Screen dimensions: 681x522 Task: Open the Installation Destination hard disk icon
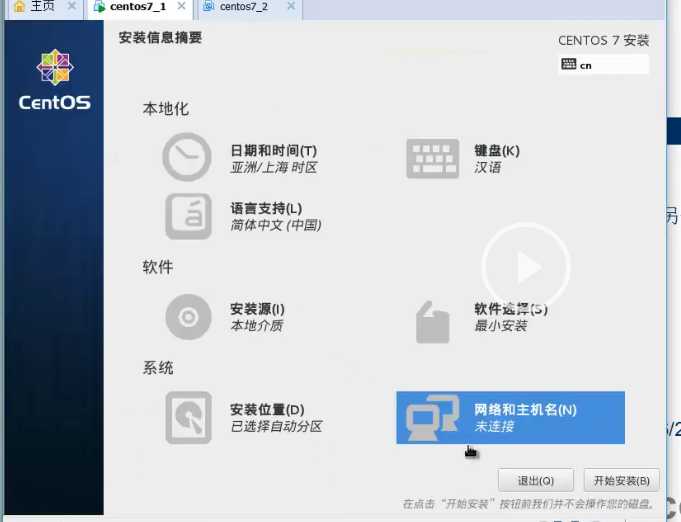(x=188, y=417)
